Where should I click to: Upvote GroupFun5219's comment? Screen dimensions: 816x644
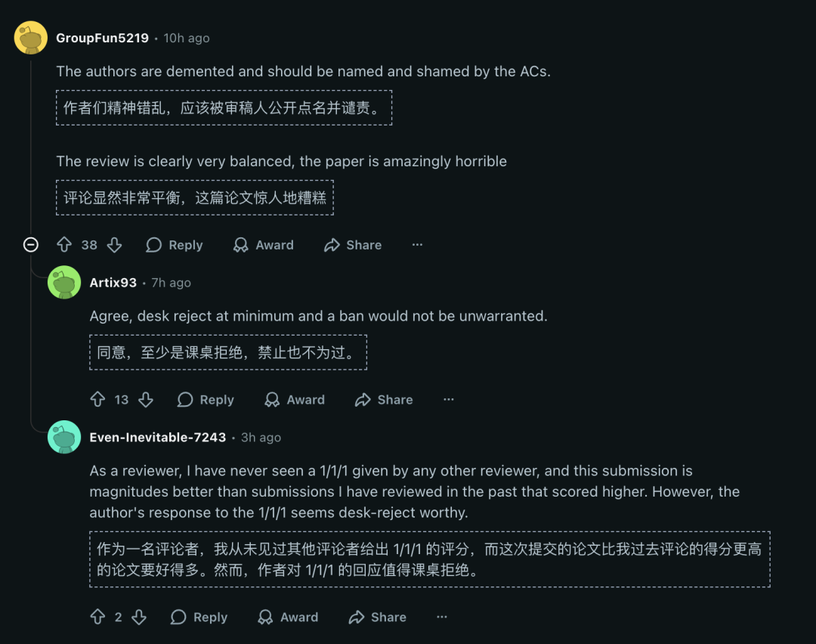click(65, 245)
